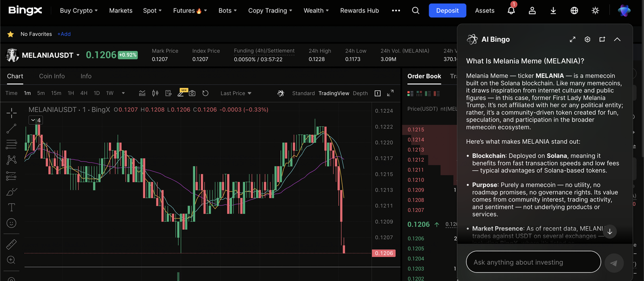Switch chart mode to Standard

click(x=303, y=93)
